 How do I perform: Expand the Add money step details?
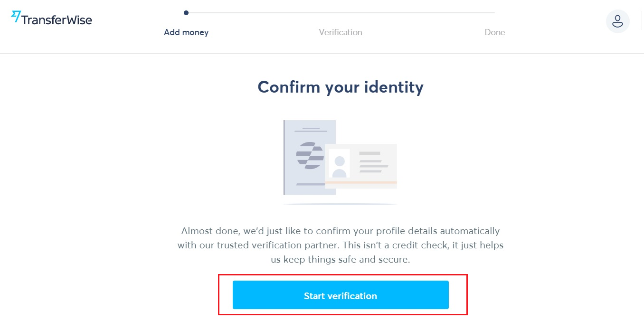[x=186, y=32]
